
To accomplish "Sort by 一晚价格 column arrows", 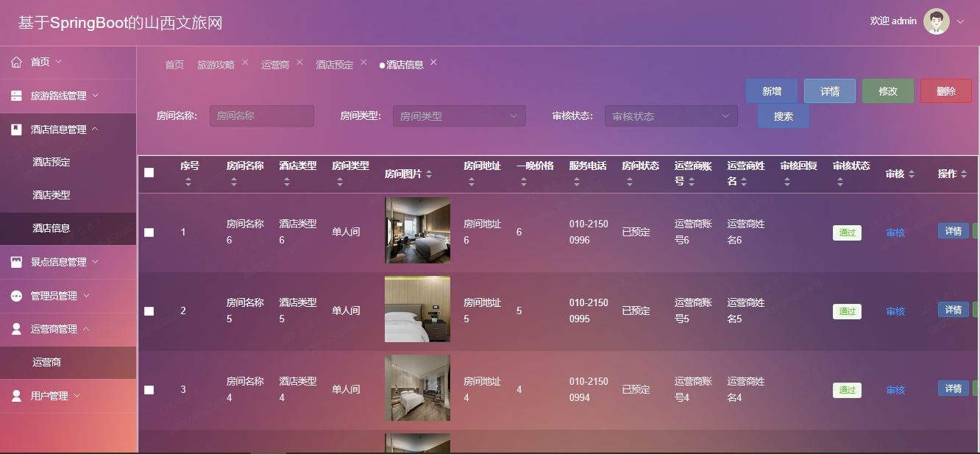I will pos(524,182).
